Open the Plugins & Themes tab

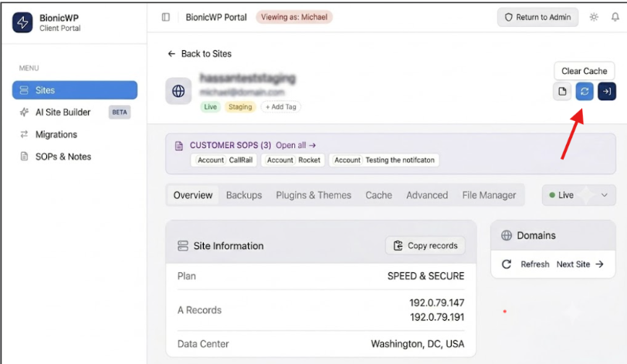tap(313, 195)
